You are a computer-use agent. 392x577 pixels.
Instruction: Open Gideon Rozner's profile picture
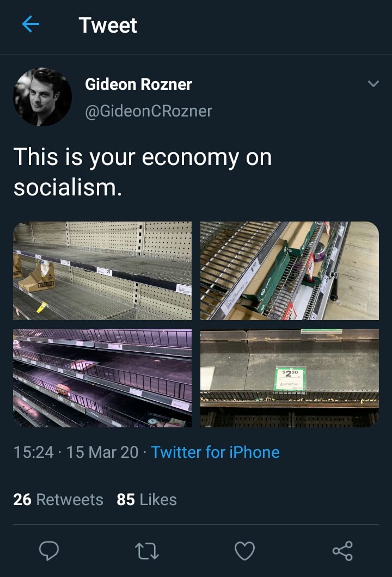click(x=42, y=97)
